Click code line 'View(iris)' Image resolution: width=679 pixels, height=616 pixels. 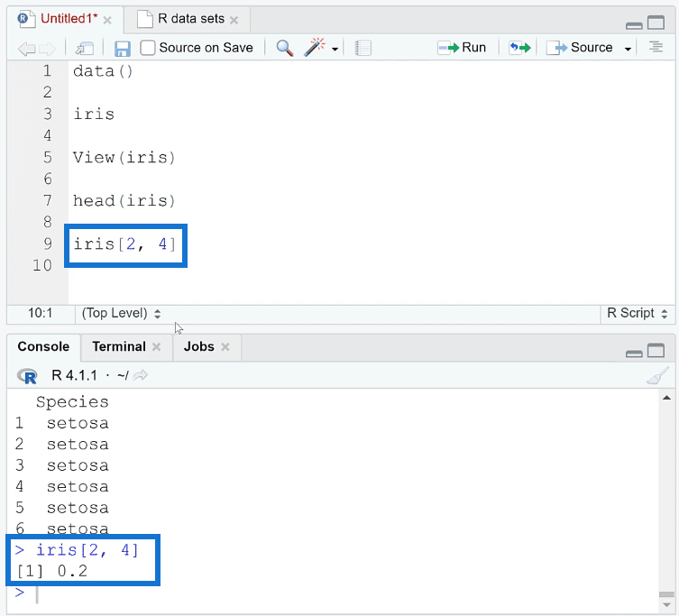click(x=124, y=158)
